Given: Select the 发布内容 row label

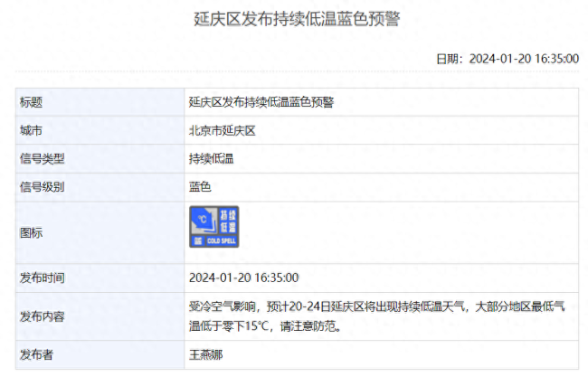Looking at the screenshot, I should point(43,316).
